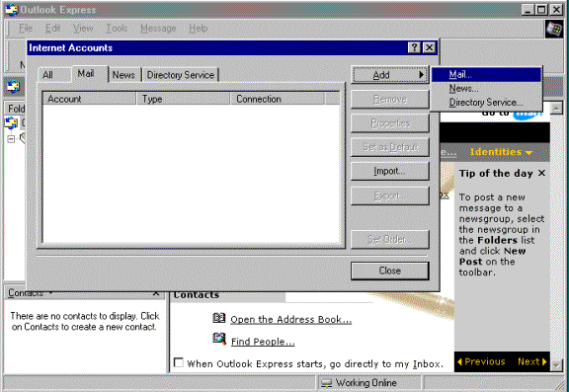Click the Set Order... button
569x392 pixels.
point(390,239)
